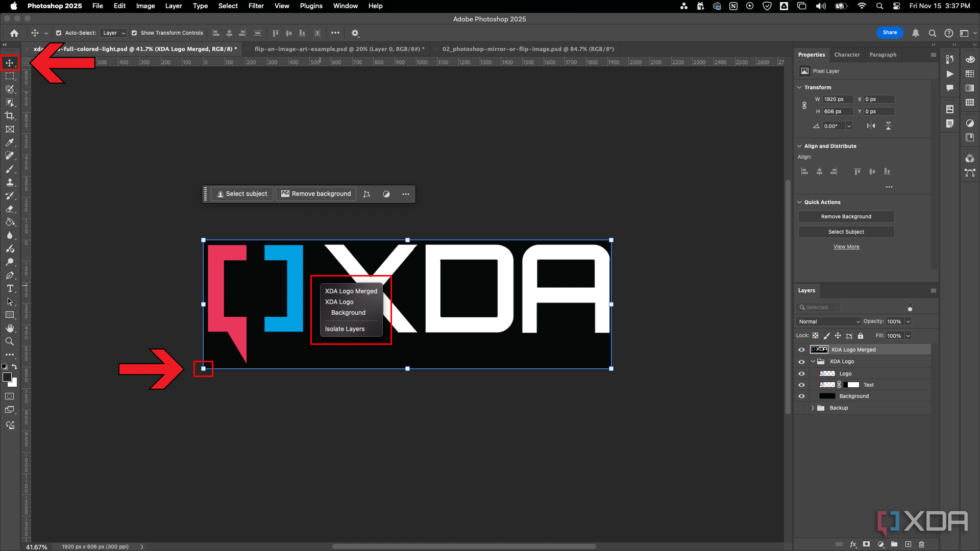Click flip vertical icon in Transform
This screenshot has height=551, width=980.
point(888,126)
